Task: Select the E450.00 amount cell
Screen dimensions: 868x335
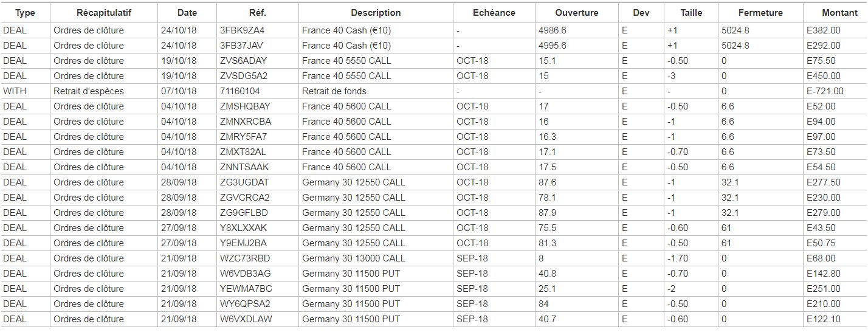Action: pos(824,76)
